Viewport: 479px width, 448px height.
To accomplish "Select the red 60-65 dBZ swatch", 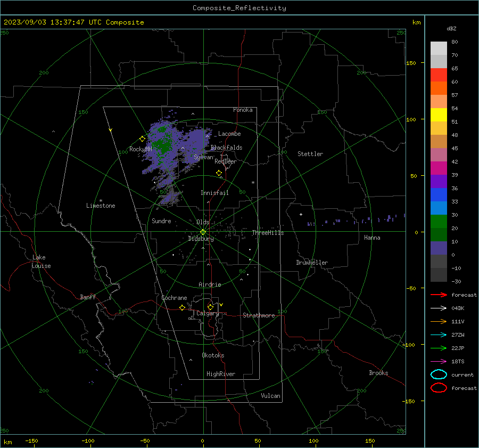I will (x=439, y=75).
